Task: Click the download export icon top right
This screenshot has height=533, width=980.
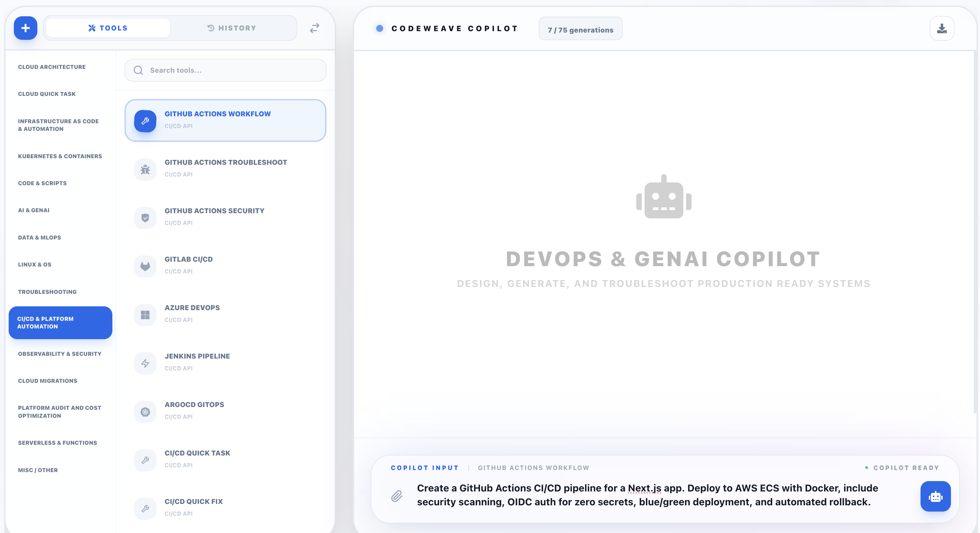Action: [942, 28]
